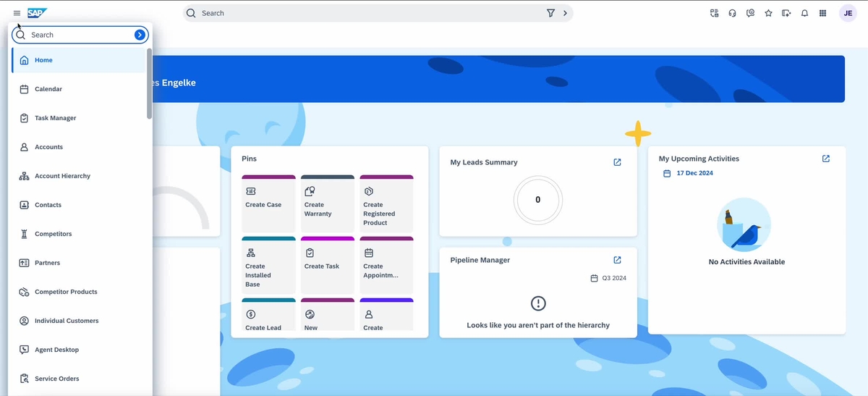Select Competitor Products menu entry
Image resolution: width=868 pixels, height=396 pixels.
tap(78, 292)
